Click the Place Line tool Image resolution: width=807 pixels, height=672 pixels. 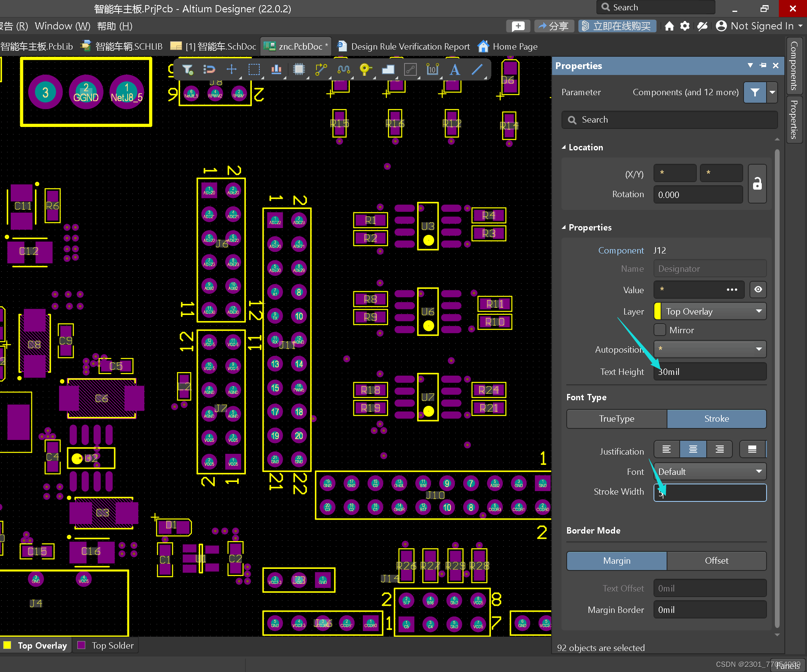(x=477, y=69)
